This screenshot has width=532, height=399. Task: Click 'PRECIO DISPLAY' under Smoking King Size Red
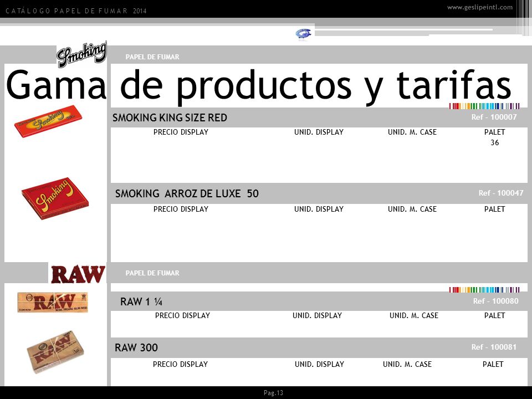click(181, 132)
